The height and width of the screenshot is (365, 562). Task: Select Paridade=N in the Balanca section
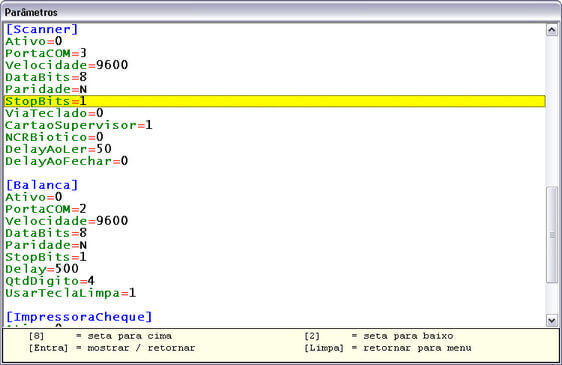pyautogui.click(x=46, y=245)
